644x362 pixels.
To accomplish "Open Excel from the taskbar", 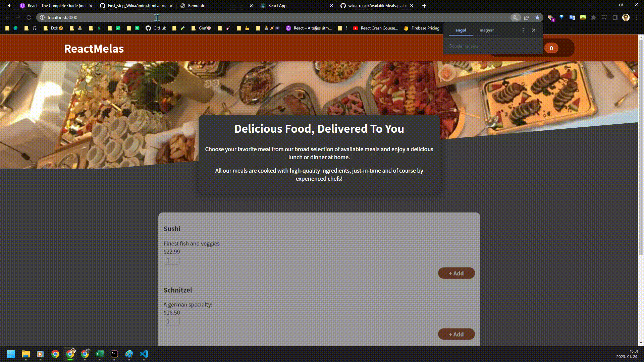I will [x=100, y=354].
